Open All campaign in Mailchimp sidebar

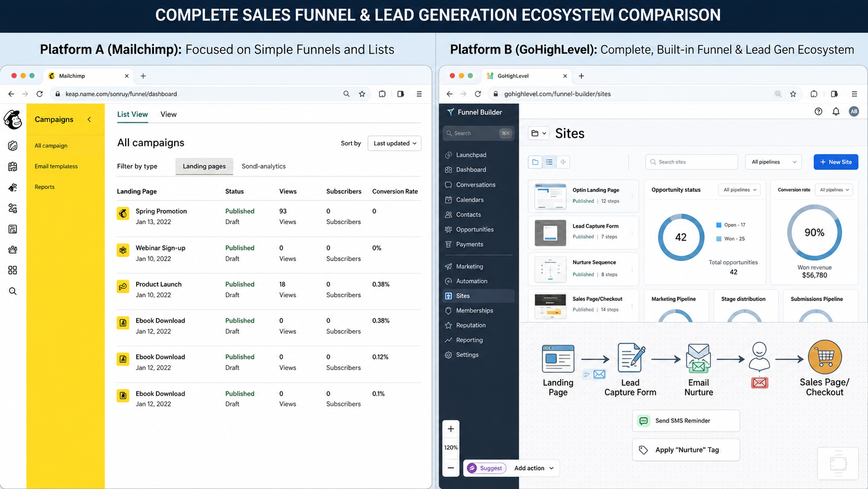pyautogui.click(x=51, y=146)
